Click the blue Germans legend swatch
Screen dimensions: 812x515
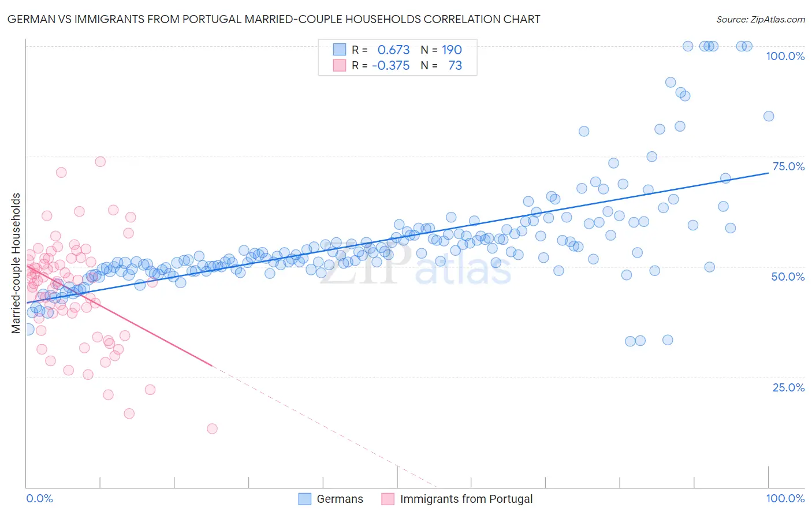pyautogui.click(x=305, y=499)
